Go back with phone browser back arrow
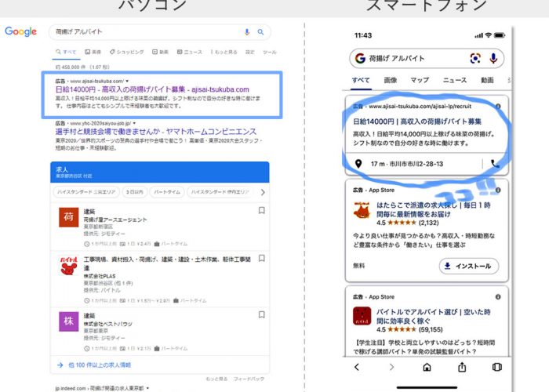This screenshot has height=392, width=549. 357,367
